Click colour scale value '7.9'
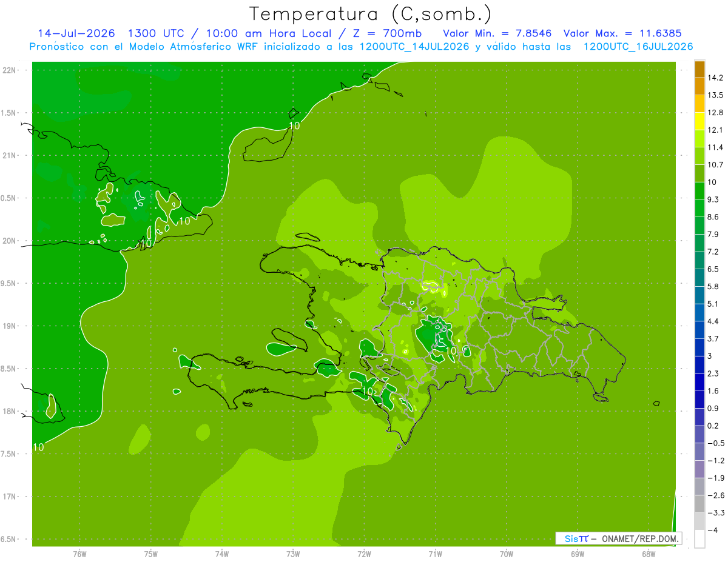Viewport: 728px width, 562px height. (713, 234)
